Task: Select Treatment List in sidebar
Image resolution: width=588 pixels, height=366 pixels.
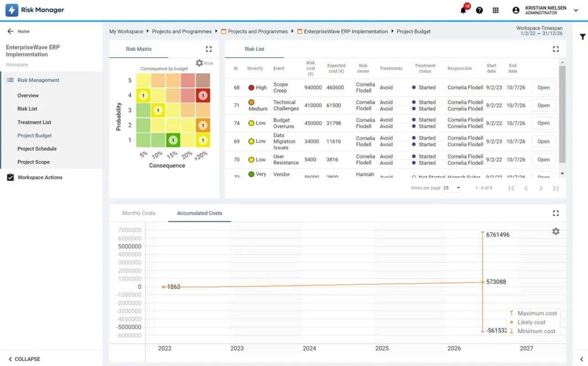Action: (x=34, y=122)
